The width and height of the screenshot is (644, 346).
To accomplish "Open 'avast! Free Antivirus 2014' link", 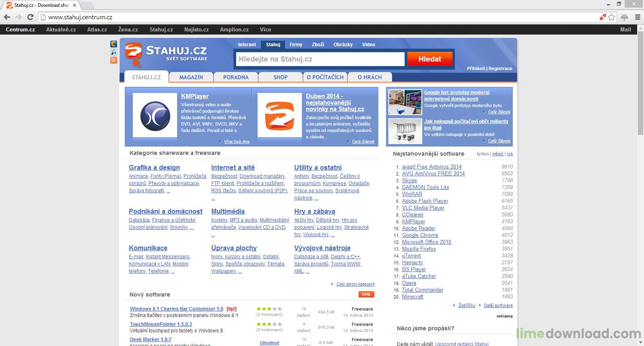I will (x=431, y=167).
